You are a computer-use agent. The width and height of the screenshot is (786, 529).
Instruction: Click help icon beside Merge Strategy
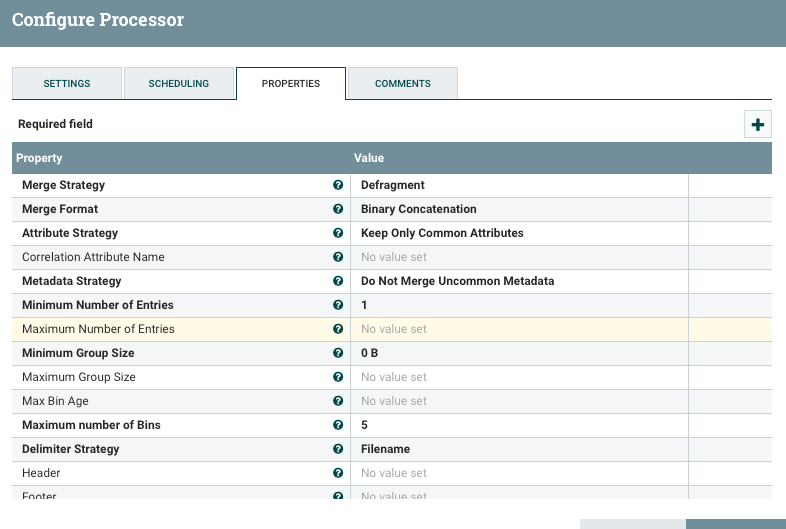[x=338, y=185]
